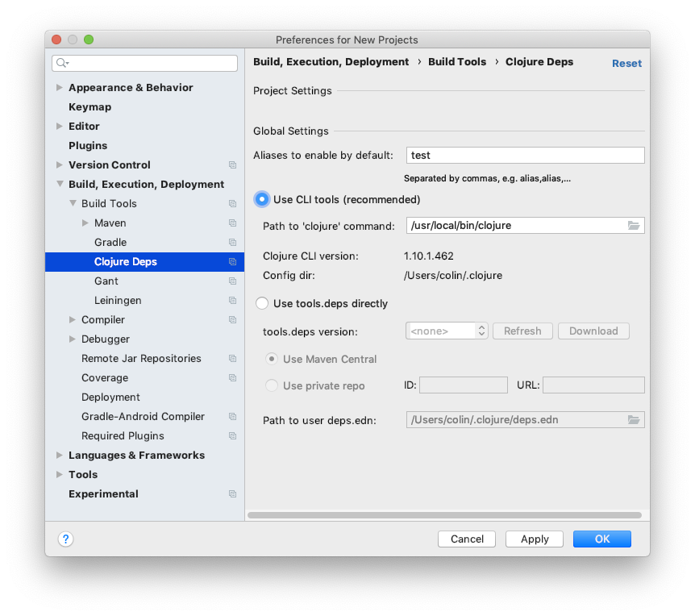
Task: Click the horizontal scrollbar at panel bottom
Action: [444, 515]
